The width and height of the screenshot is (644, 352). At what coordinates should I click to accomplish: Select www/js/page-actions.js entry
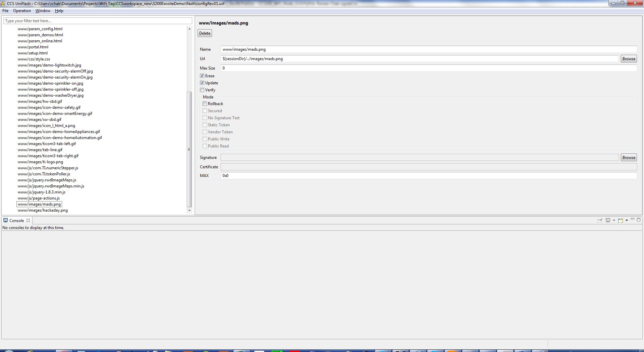tap(39, 198)
